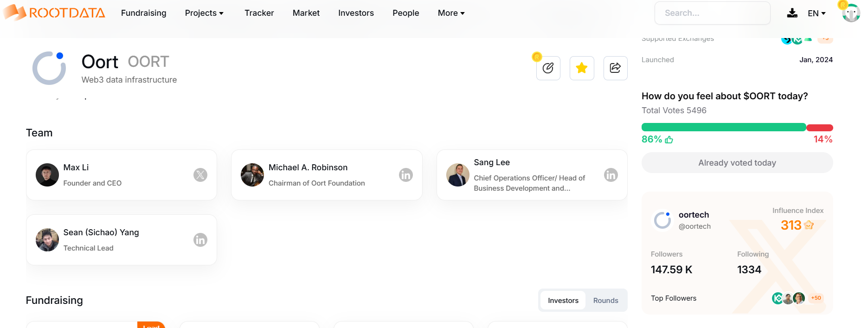Open Sean (Sichao) Yang's LinkedIn icon
This screenshot has height=328, width=868.
click(200, 240)
